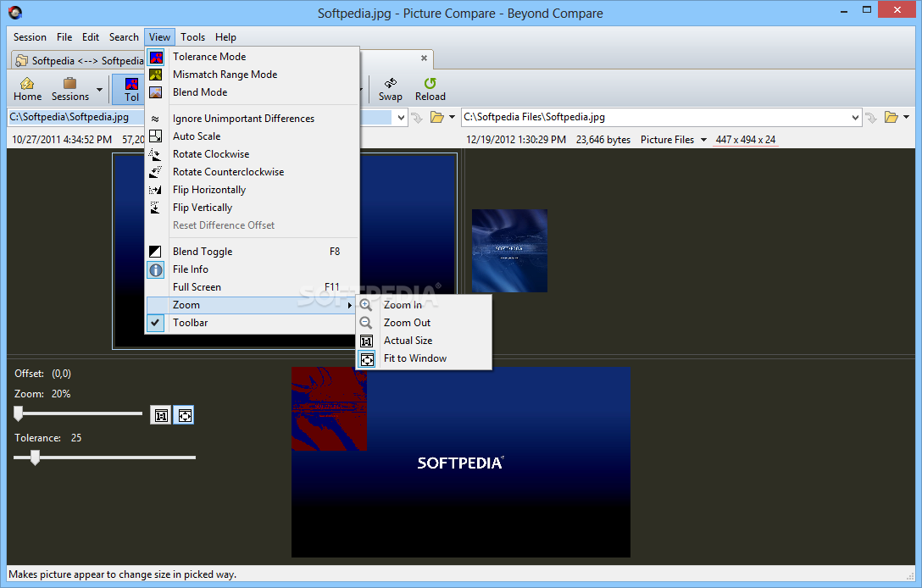This screenshot has width=922, height=588.
Task: Open the Tools menu
Action: click(x=193, y=37)
